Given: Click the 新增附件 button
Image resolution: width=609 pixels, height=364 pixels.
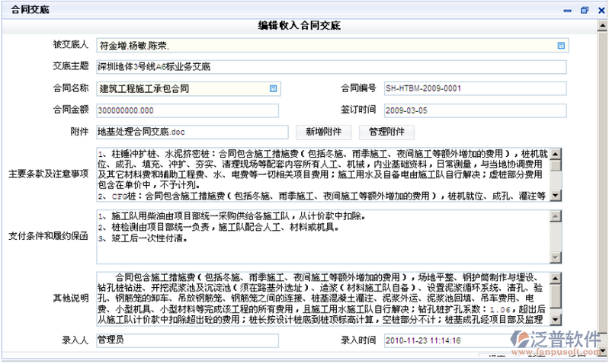Looking at the screenshot, I should [323, 132].
